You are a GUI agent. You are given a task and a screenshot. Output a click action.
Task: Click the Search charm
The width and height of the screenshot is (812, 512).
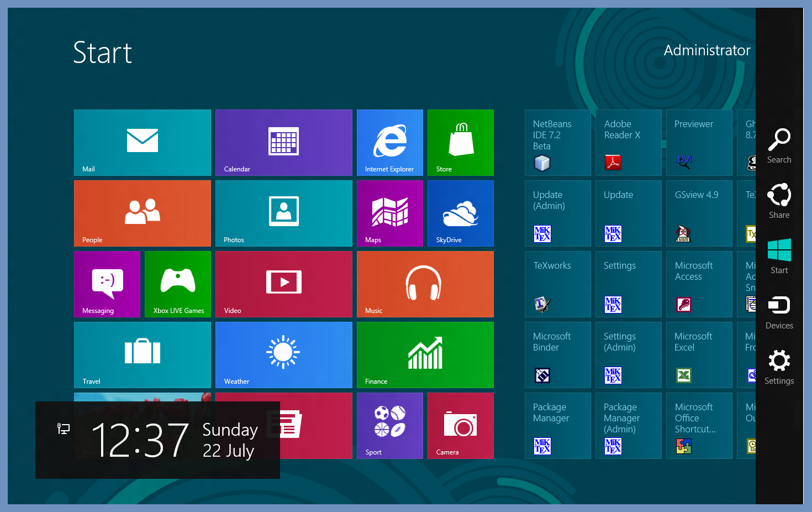point(779,146)
